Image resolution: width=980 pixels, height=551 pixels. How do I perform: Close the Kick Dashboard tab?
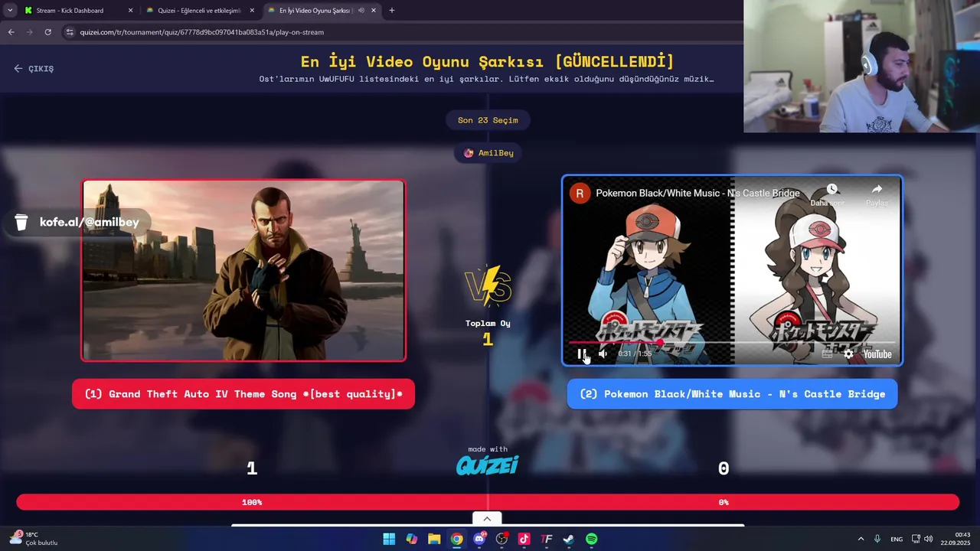(130, 11)
